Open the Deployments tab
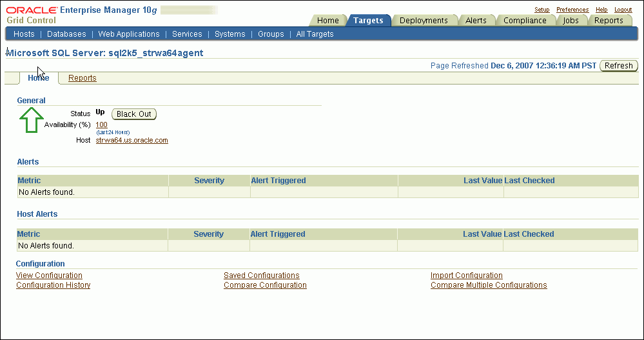Screen dimensions: 644x340 424,21
